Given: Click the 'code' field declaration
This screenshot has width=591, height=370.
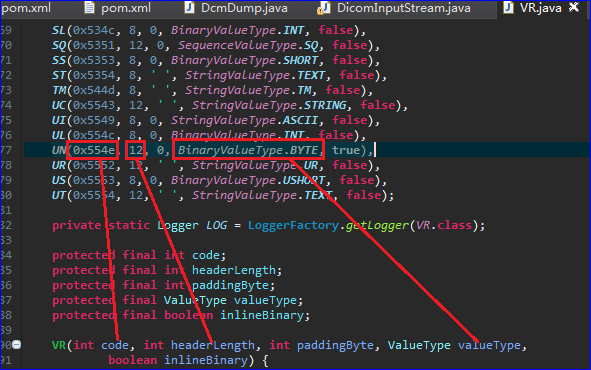Looking at the screenshot, I should pos(205,255).
